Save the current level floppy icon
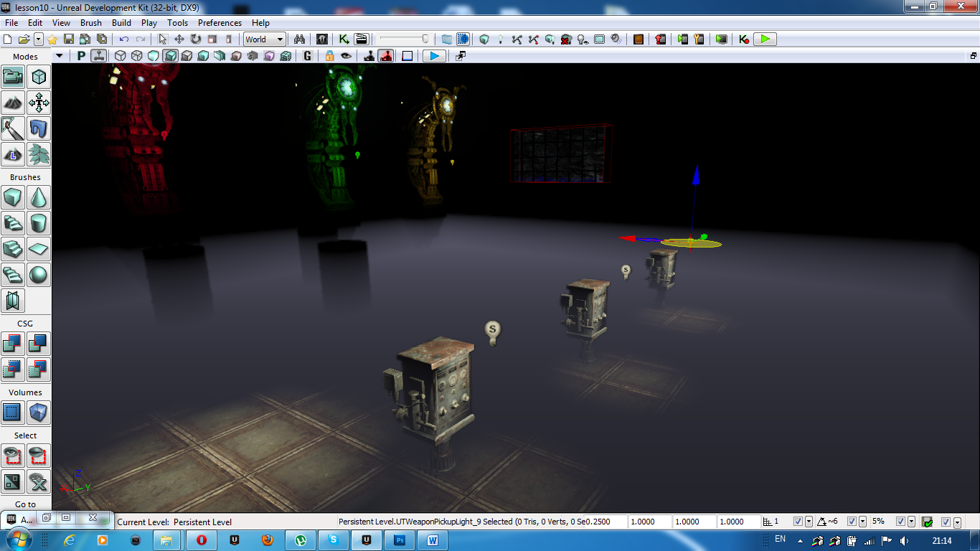980x551 pixels. pyautogui.click(x=69, y=39)
